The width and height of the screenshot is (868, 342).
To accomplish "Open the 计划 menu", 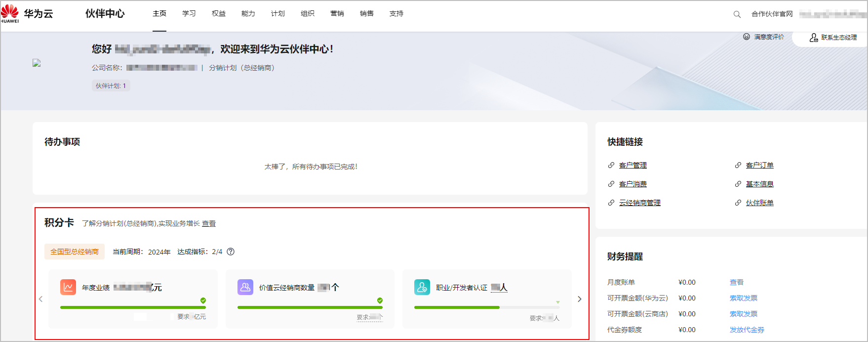I will point(278,13).
